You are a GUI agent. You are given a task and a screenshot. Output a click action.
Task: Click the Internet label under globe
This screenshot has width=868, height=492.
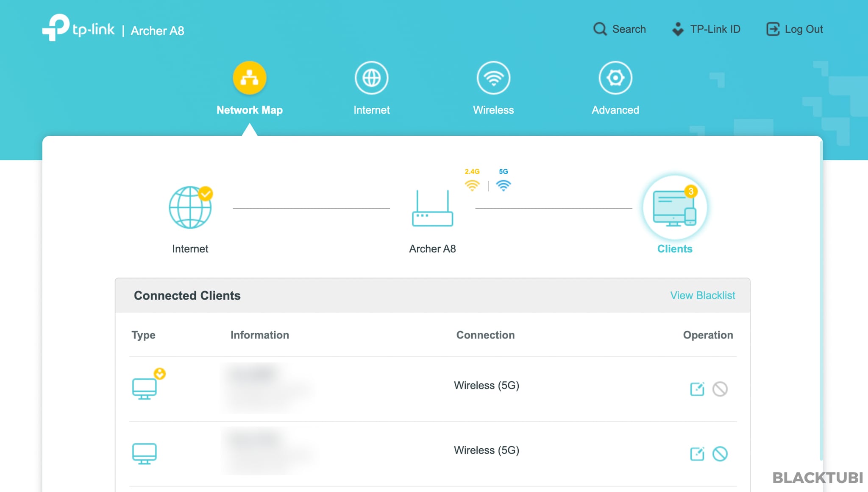pos(190,249)
